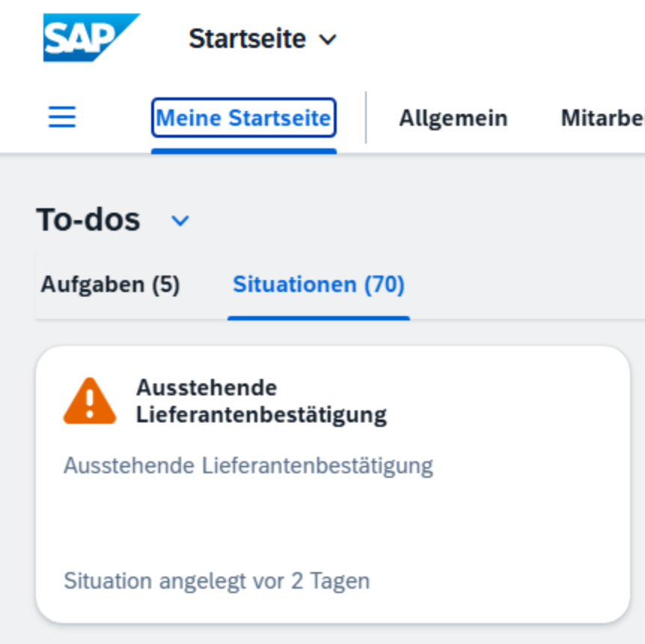Click the blue underline beneath Situationen
This screenshot has height=644, width=645.
(x=318, y=318)
